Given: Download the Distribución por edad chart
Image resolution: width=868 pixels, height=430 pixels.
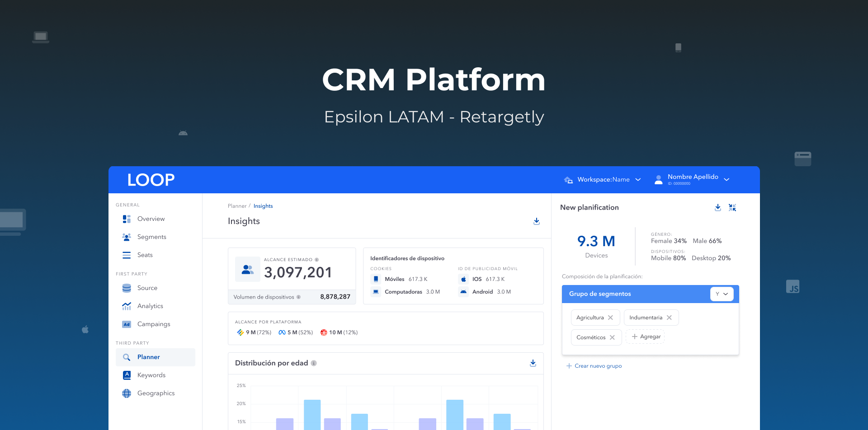Looking at the screenshot, I should [533, 363].
